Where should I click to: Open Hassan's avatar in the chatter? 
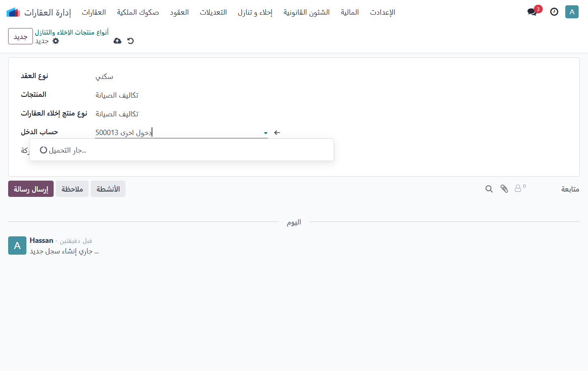[x=17, y=246]
